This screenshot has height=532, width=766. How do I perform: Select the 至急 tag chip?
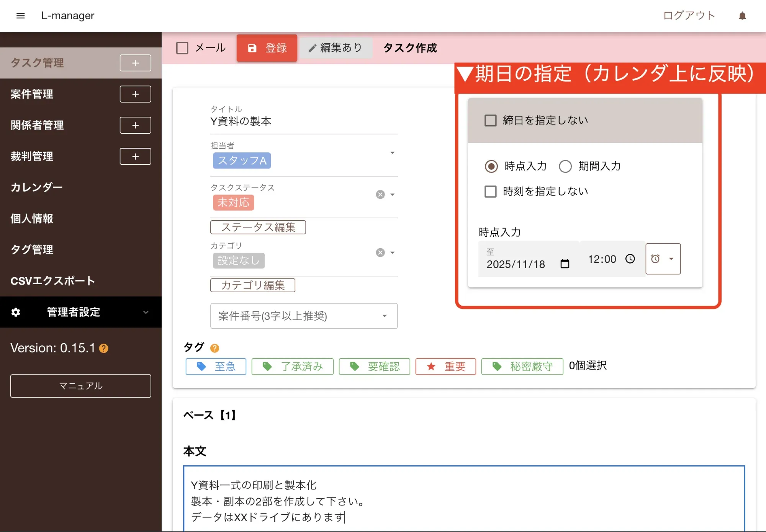tap(216, 367)
